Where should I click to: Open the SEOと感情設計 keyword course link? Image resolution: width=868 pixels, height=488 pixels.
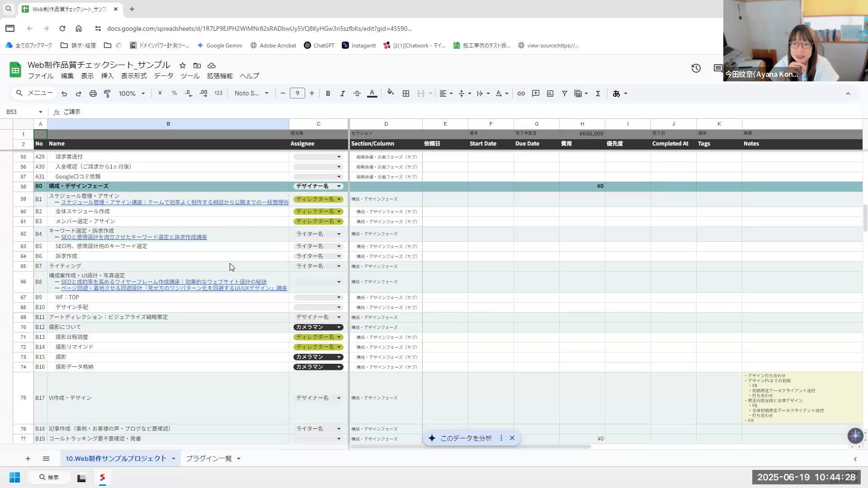(x=134, y=237)
